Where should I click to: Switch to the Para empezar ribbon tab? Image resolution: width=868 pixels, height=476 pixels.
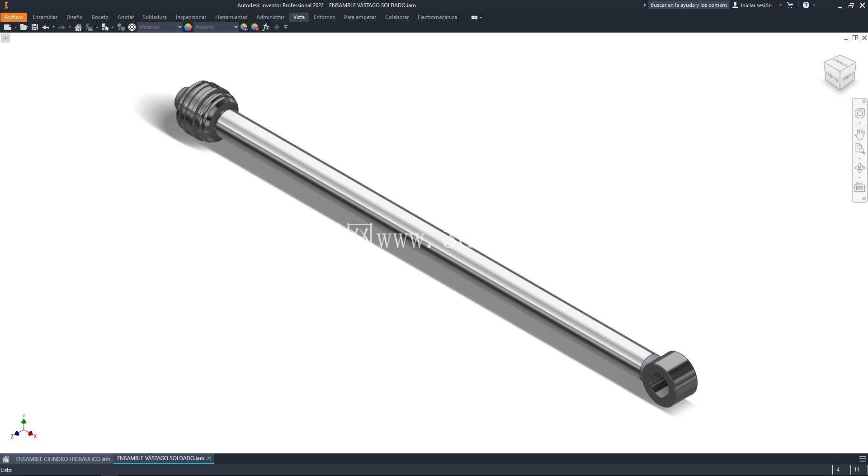point(360,17)
